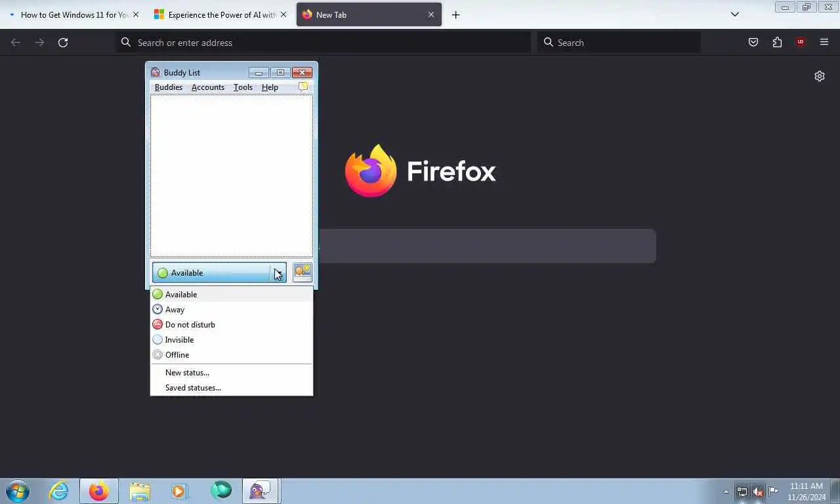Open Windows Media Player from taskbar

pos(180,491)
